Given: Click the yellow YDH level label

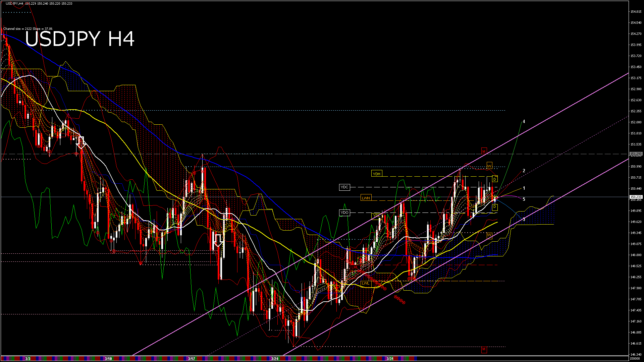Looking at the screenshot, I should (x=377, y=174).
